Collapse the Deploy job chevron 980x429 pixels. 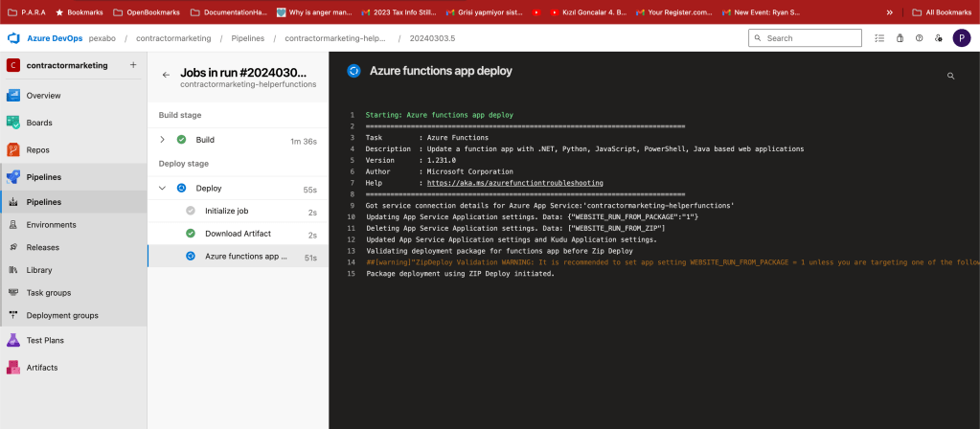[x=163, y=188]
